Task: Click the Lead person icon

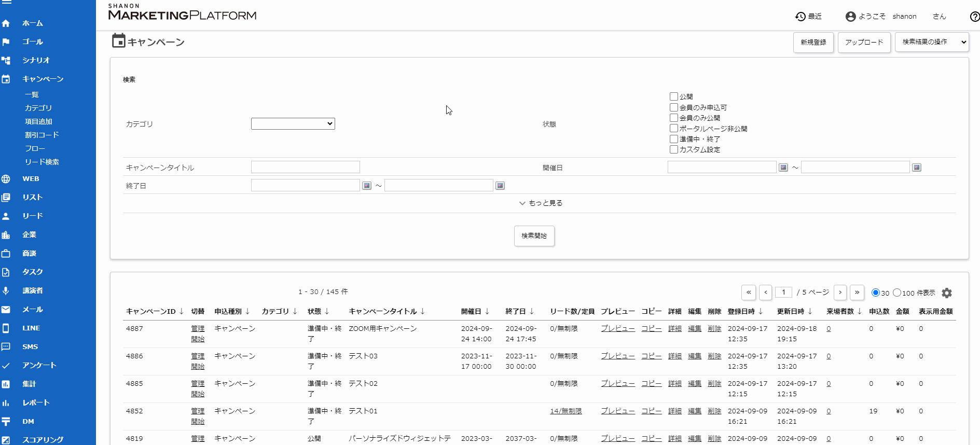Action: point(6,216)
